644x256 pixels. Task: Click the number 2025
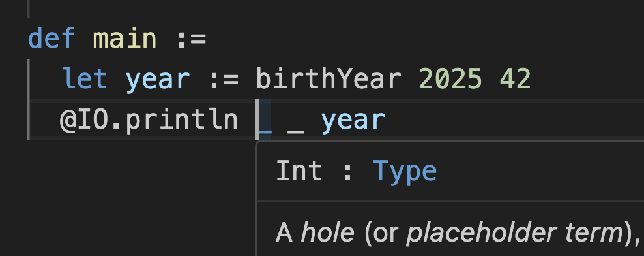pyautogui.click(x=450, y=78)
